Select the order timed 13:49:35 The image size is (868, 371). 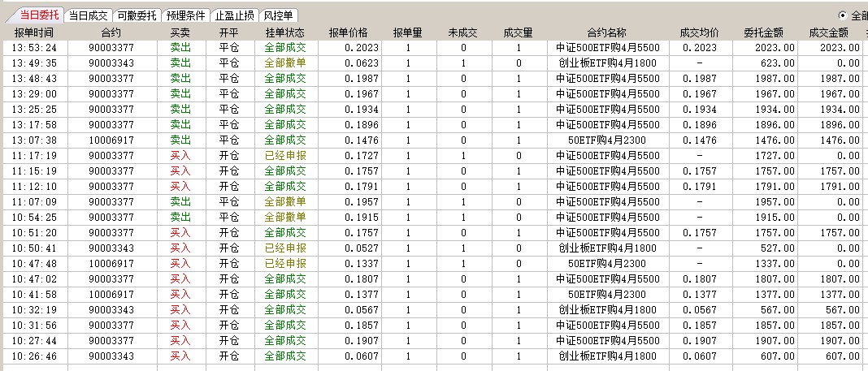tap(434, 63)
